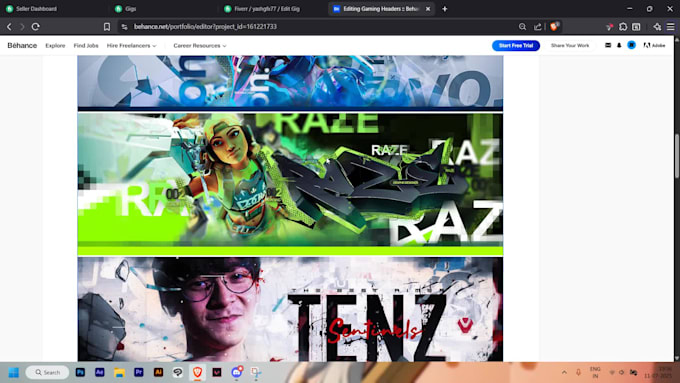Open site settings icon beside the URL
The height and width of the screenshot is (383, 680).
[124, 27]
